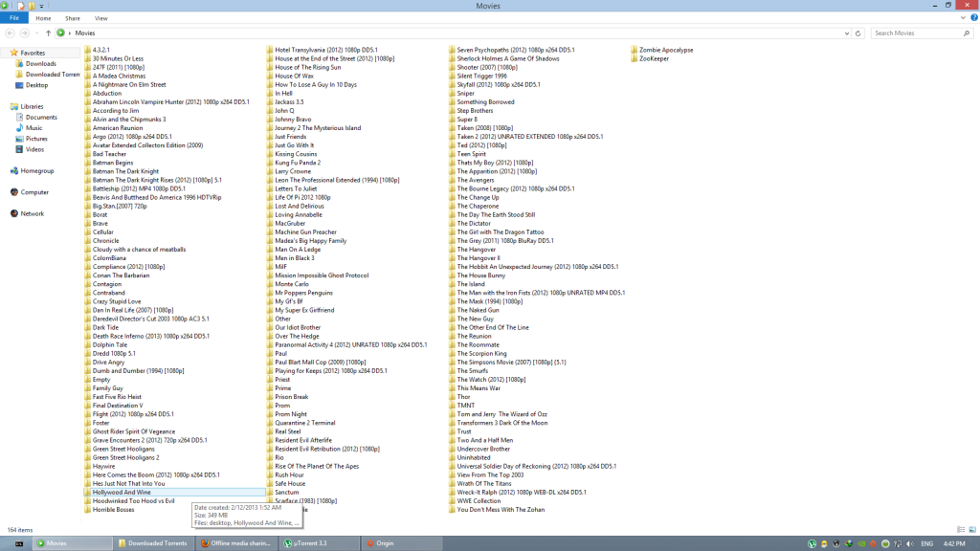
Task: Click the New Folder quick access icon
Action: pyautogui.click(x=32, y=6)
